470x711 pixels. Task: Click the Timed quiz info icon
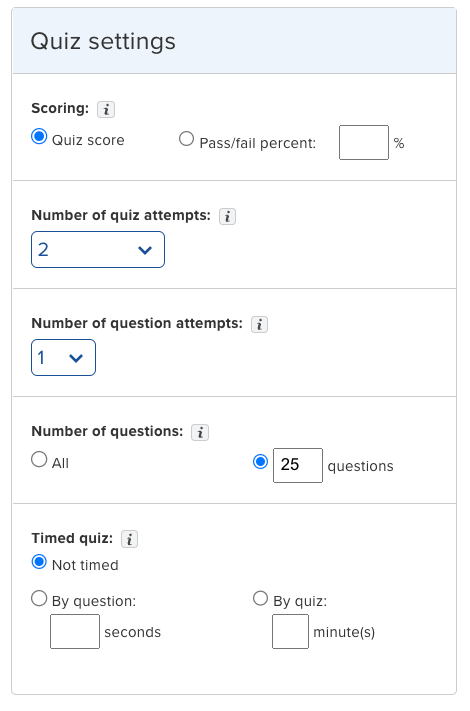[x=129, y=539]
